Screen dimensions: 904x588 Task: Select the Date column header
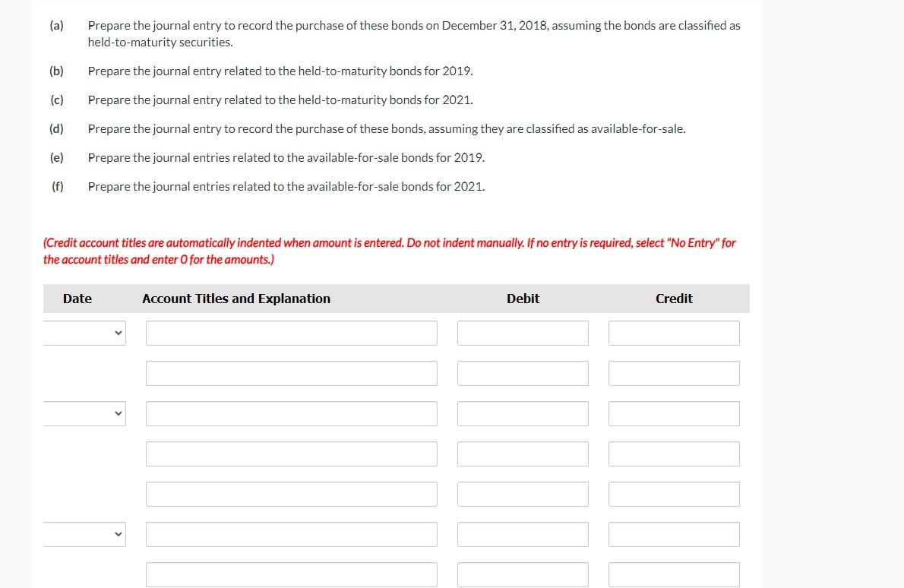[x=77, y=298]
